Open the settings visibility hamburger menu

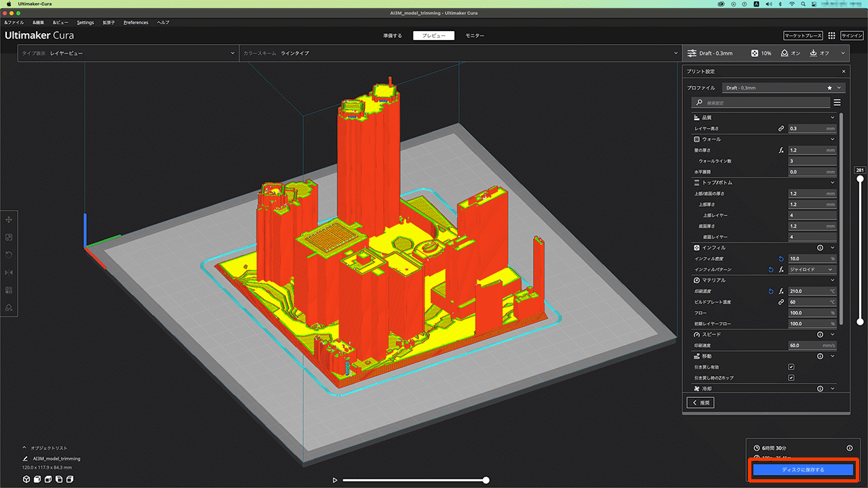coord(837,102)
